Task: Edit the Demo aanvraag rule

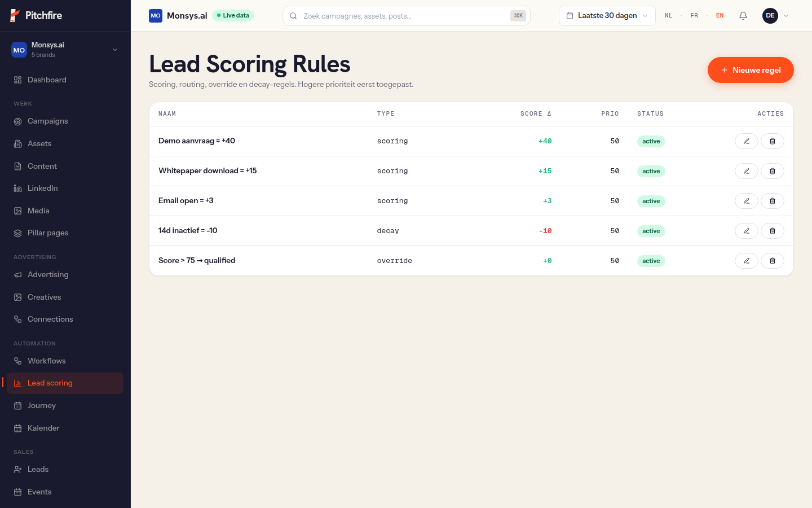Action: click(x=747, y=141)
